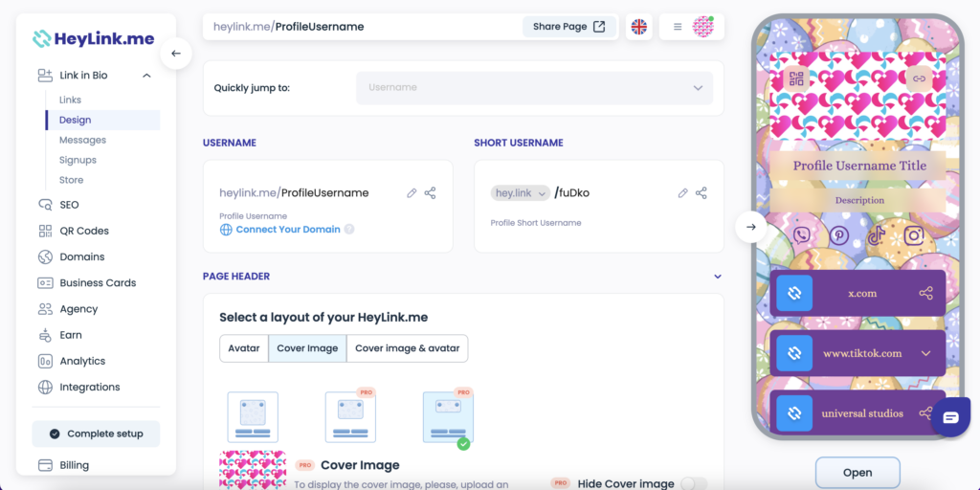Click Profile Username Title in preview
The width and height of the screenshot is (980, 490).
[860, 167]
